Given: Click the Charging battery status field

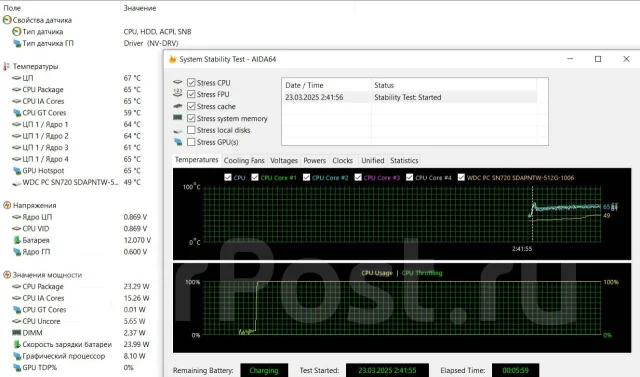Looking at the screenshot, I should point(264,370).
